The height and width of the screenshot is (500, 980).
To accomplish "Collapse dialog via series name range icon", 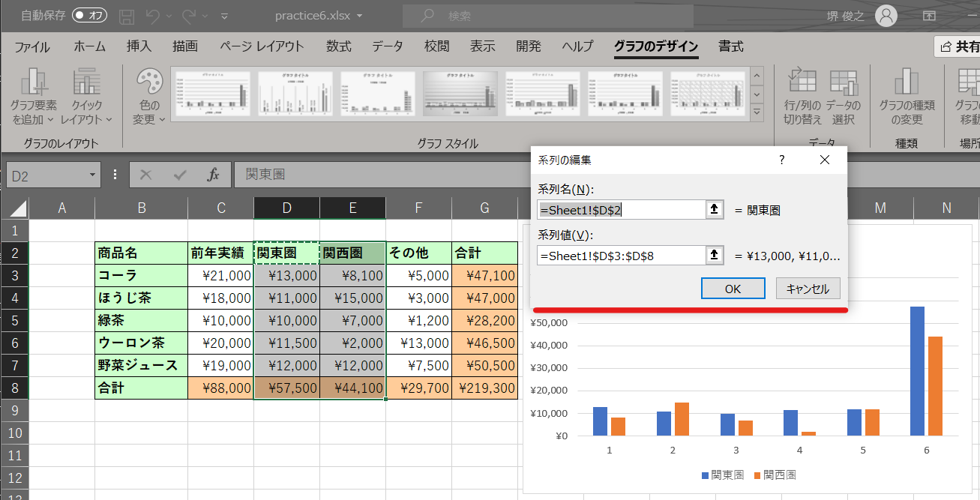I will [715, 210].
